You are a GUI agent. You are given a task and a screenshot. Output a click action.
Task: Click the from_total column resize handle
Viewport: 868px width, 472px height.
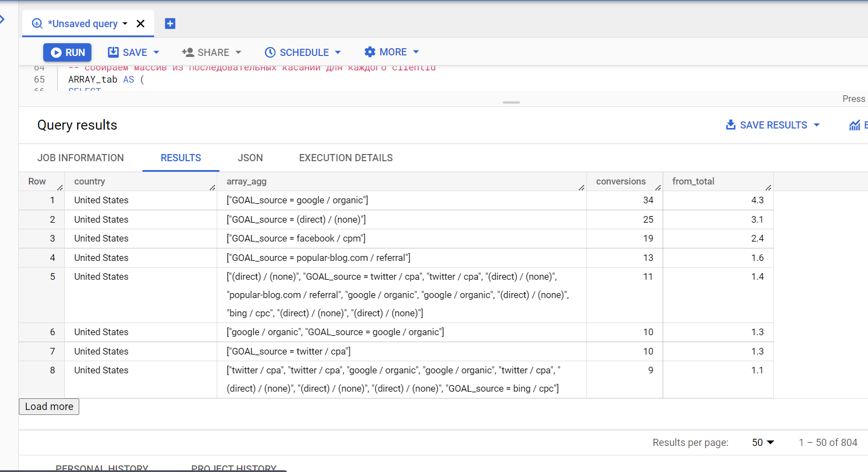click(x=768, y=188)
